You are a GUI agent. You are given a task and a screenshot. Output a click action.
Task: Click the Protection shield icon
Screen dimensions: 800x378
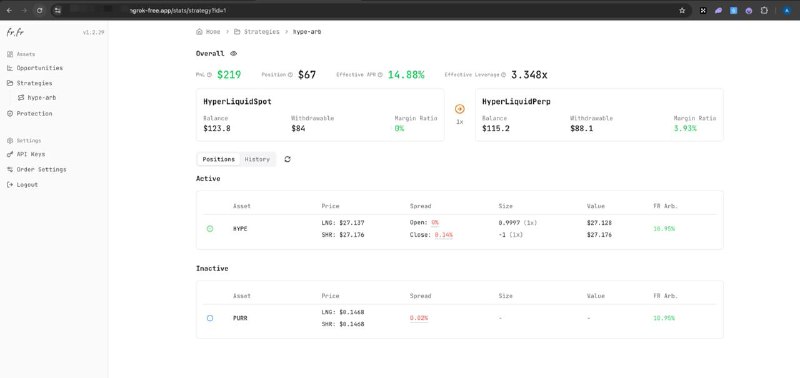coord(10,114)
